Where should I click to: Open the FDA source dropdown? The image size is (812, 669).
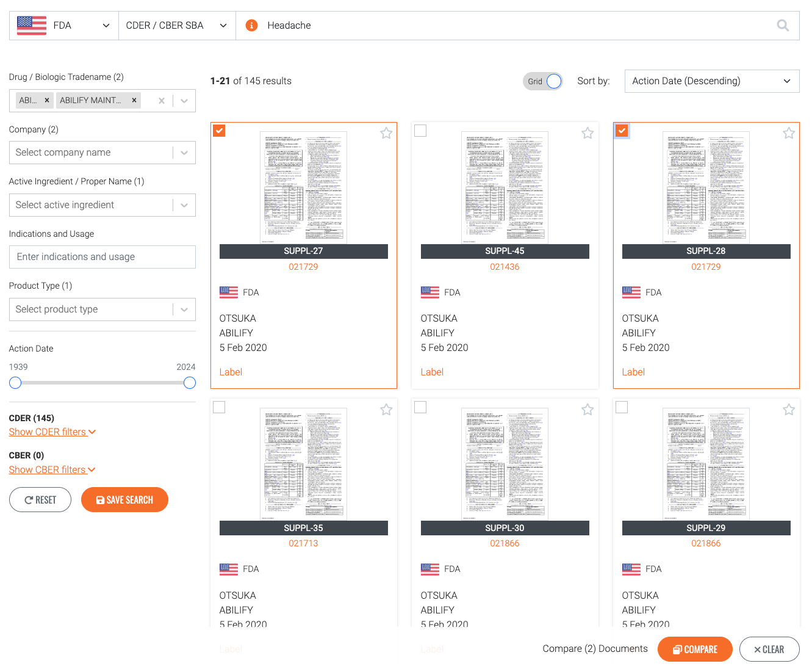pos(64,26)
